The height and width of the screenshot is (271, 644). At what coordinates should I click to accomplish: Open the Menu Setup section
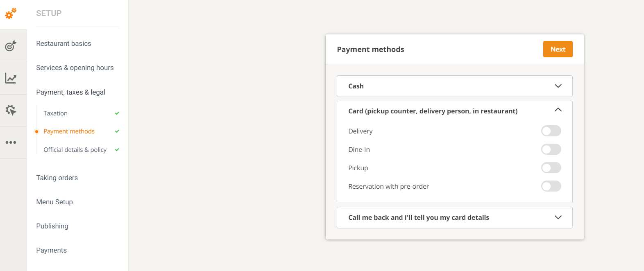pos(54,202)
